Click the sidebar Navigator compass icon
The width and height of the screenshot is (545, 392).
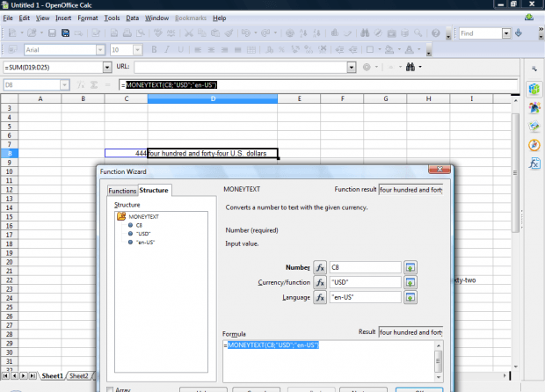(534, 145)
